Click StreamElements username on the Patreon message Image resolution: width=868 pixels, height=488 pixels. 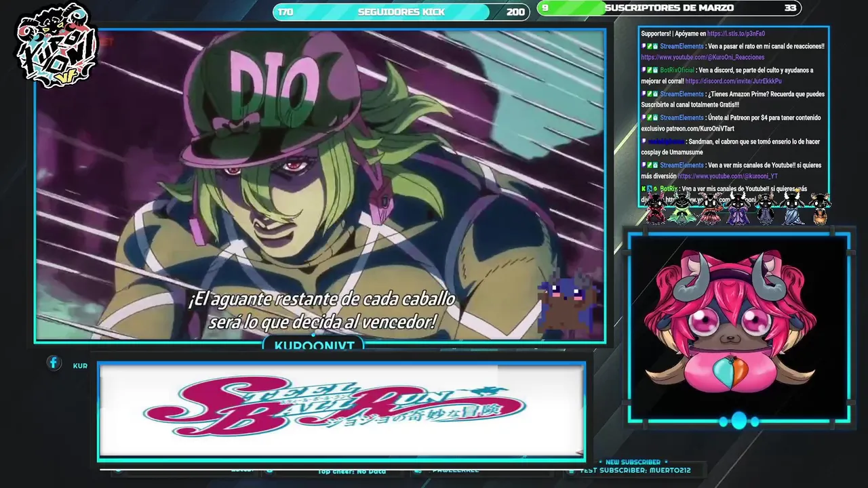click(682, 118)
